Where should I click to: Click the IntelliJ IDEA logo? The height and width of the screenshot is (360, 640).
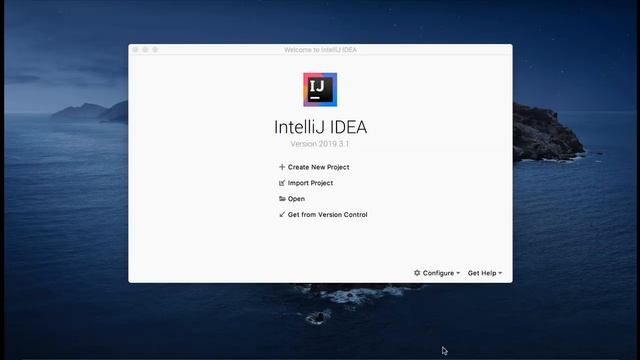click(320, 89)
